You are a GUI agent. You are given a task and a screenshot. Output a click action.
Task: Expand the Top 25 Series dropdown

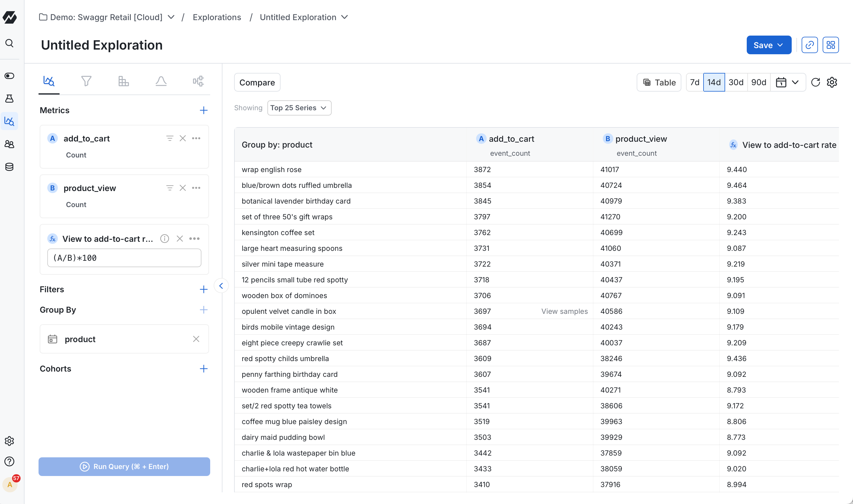[x=299, y=108]
